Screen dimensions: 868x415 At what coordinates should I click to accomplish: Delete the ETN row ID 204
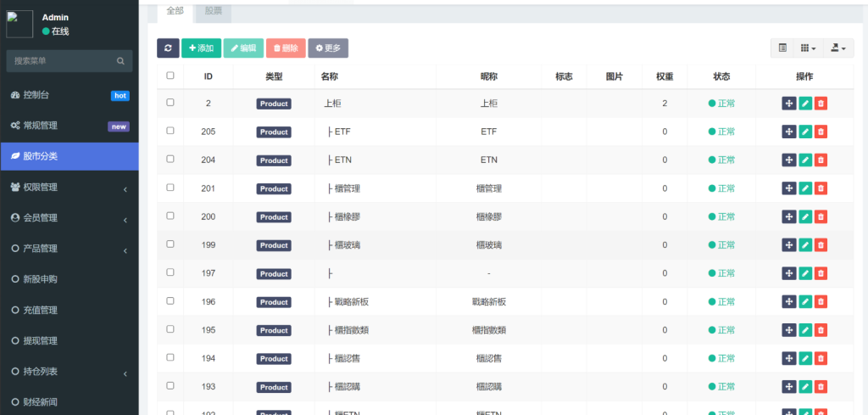(821, 160)
